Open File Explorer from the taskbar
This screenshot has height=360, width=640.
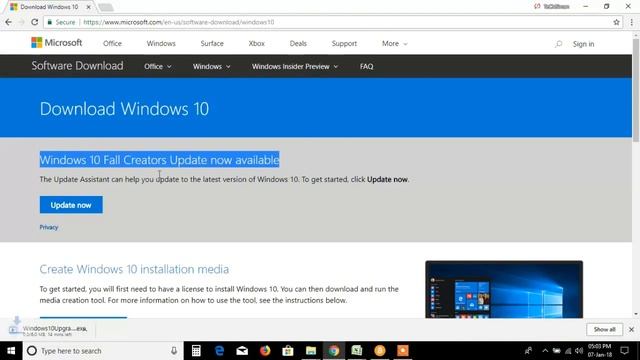[x=311, y=351]
